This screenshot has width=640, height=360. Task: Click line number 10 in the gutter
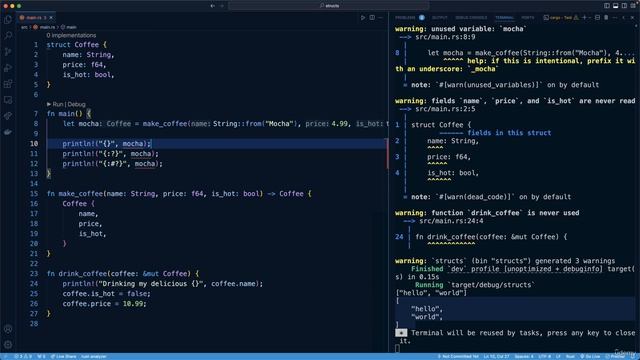click(34, 144)
